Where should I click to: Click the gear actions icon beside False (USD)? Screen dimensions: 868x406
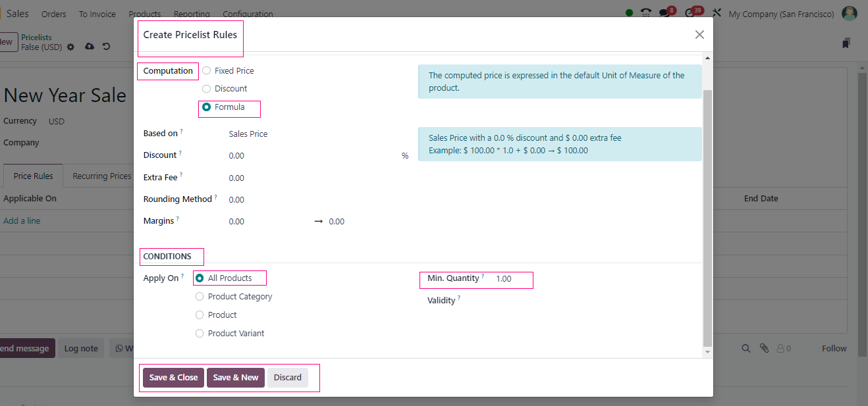(71, 47)
